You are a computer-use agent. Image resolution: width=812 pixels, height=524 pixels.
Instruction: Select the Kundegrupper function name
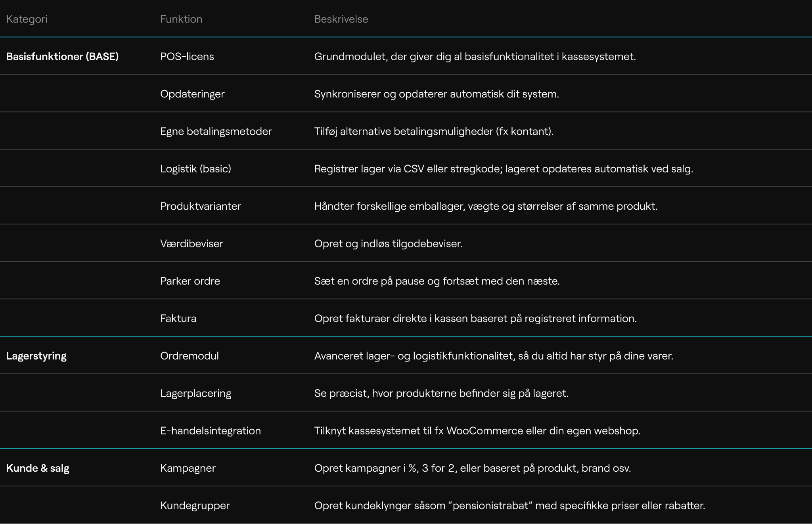pyautogui.click(x=195, y=505)
